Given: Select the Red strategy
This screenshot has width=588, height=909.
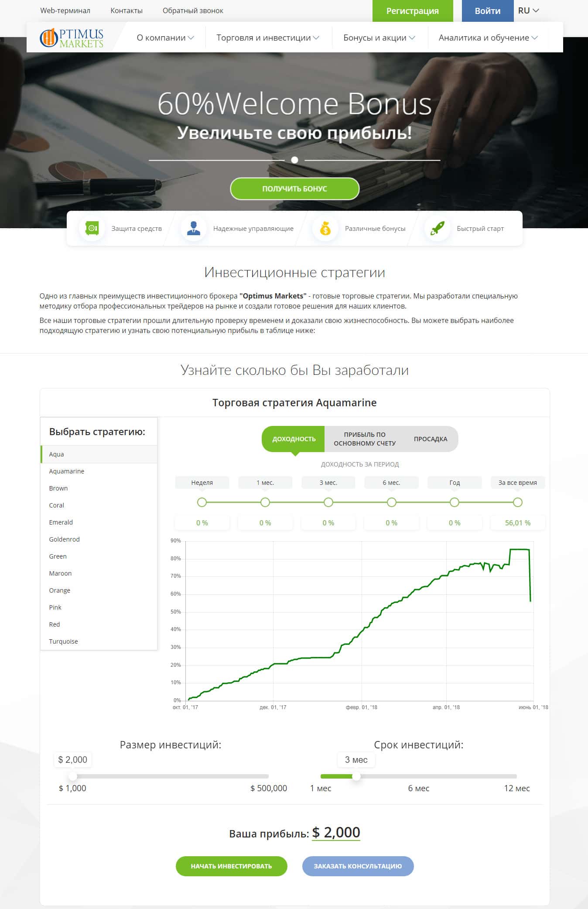Looking at the screenshot, I should 99,624.
